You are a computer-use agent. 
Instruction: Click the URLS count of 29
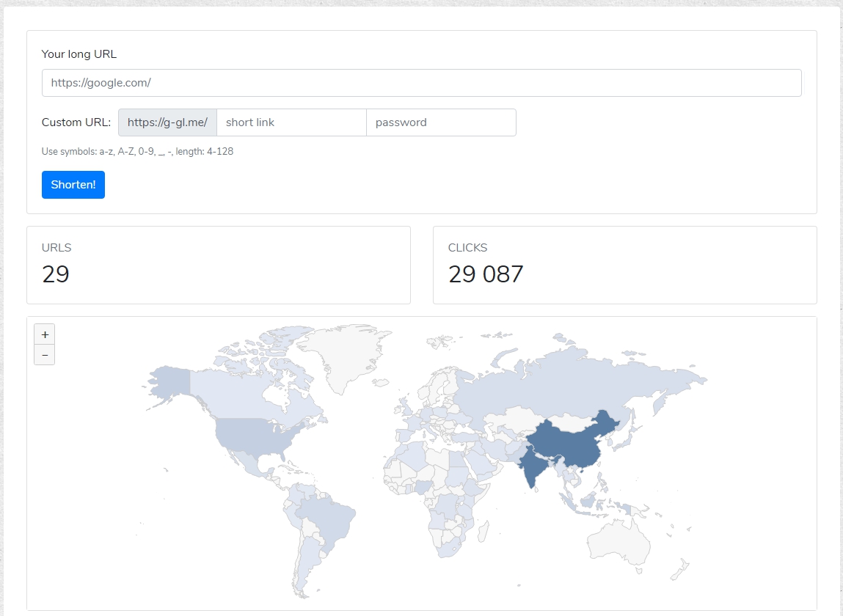[x=56, y=274]
